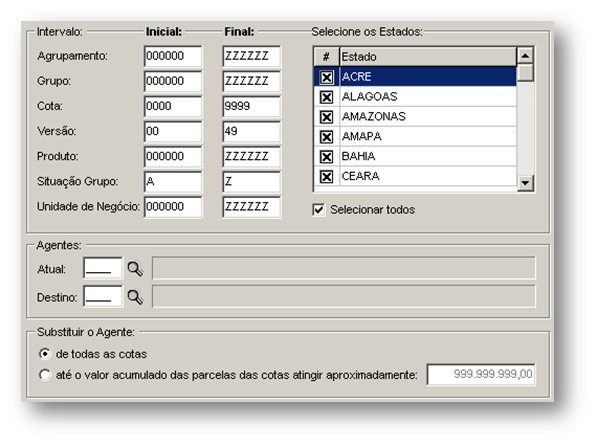Click the Agrupamento Inicial input field
Screen dimensions: 596x444
click(173, 56)
